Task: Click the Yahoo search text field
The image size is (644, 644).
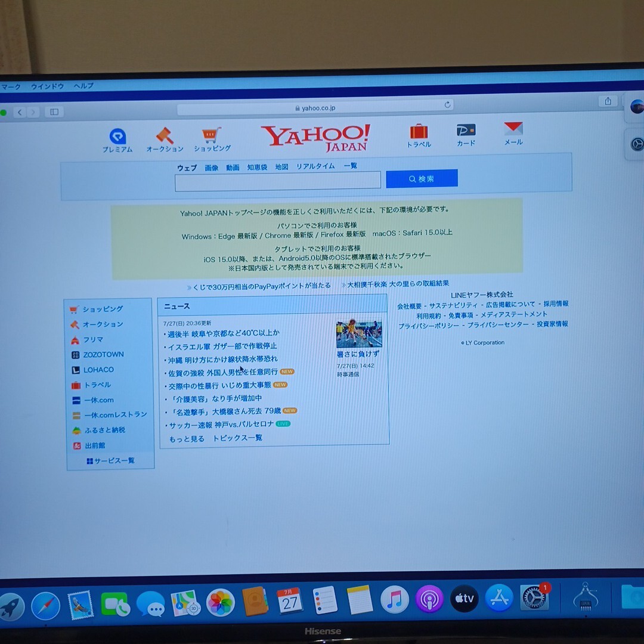Action: click(x=278, y=181)
